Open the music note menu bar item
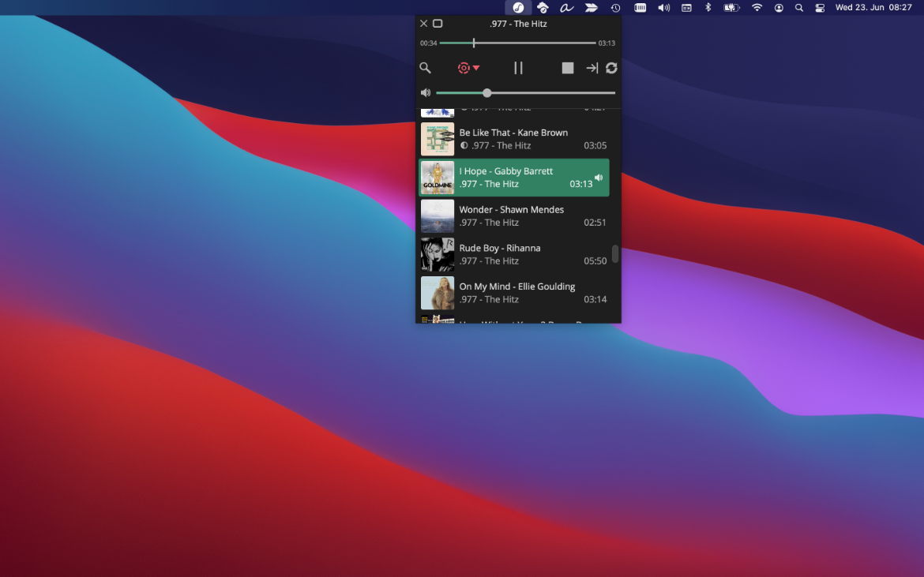The height and width of the screenshot is (577, 924). point(518,8)
